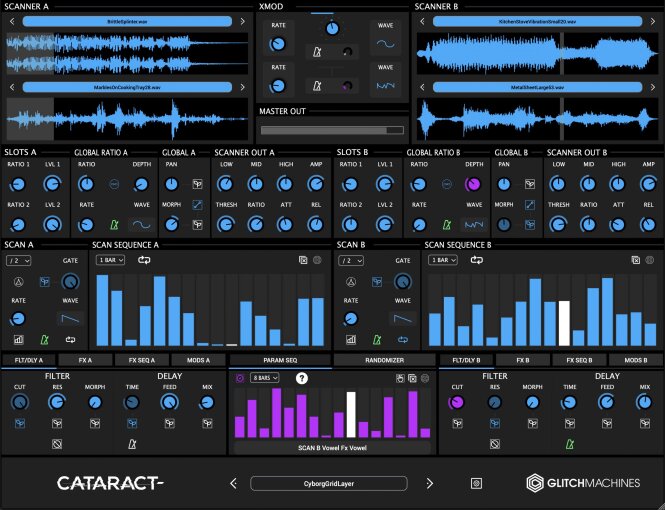The height and width of the screenshot is (510, 665).
Task: Click the KitchenStoveVibrationSmall20.wav sample name bar
Action: pyautogui.click(x=537, y=21)
